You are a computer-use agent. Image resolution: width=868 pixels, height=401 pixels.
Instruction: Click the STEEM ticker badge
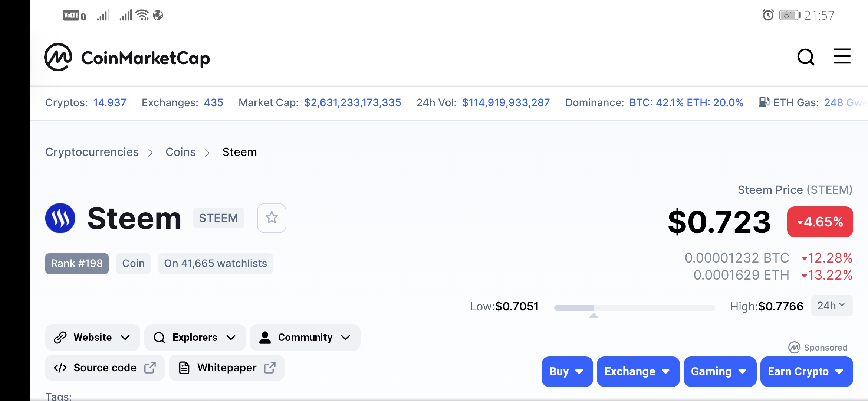click(x=218, y=218)
